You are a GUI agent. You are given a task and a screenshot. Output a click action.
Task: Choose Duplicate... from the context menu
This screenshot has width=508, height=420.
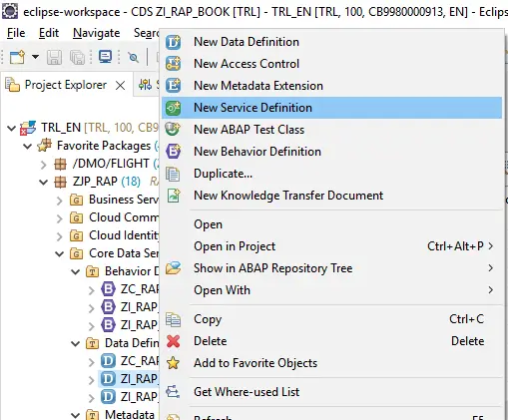(x=223, y=174)
